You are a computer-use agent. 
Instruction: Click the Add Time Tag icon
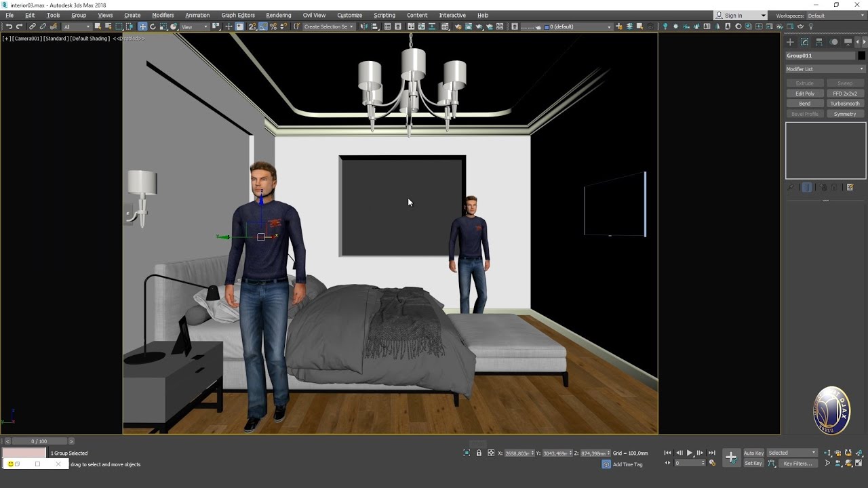(x=606, y=464)
